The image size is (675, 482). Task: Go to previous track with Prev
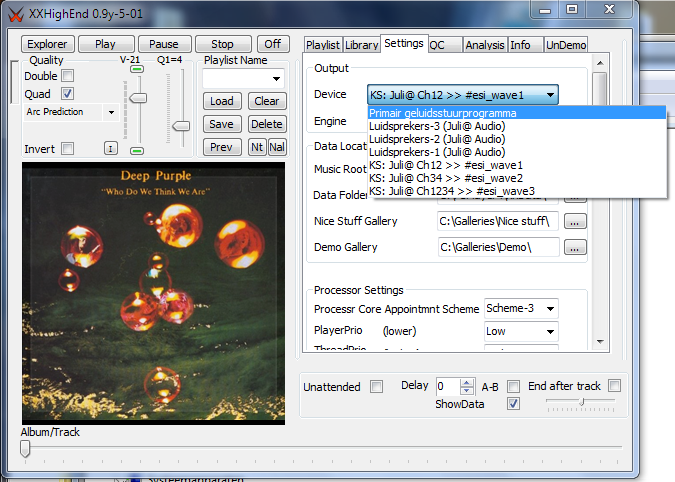point(222,147)
